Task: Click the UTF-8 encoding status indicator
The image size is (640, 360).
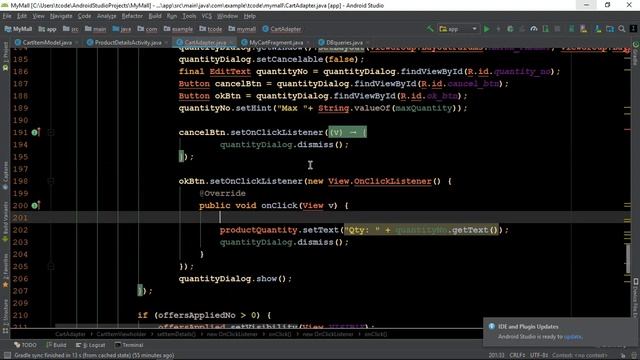Action: click(539, 355)
